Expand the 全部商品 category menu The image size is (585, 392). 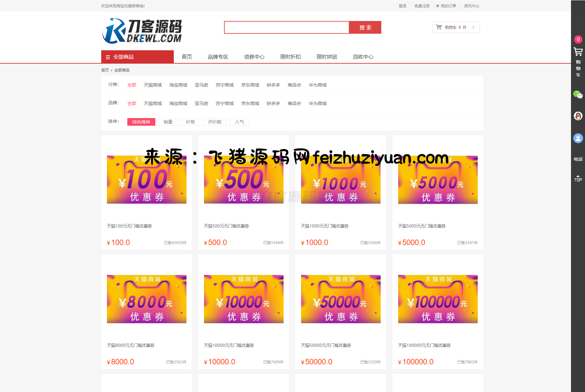click(x=137, y=57)
